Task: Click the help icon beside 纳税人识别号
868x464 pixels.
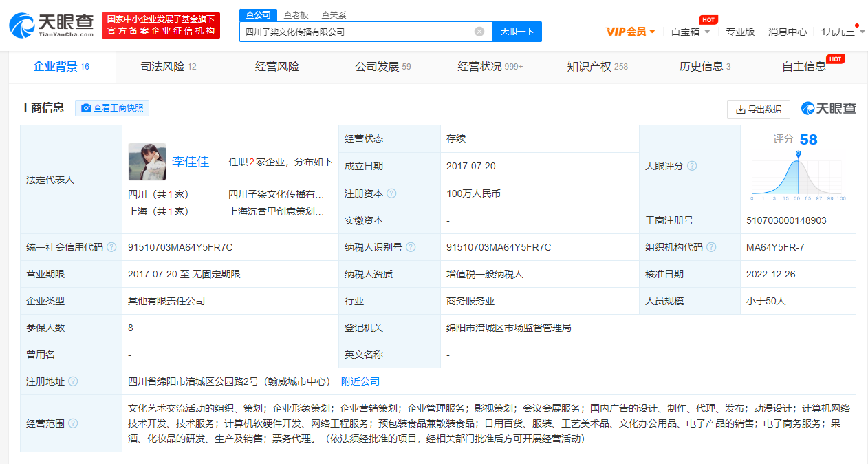Action: (x=411, y=247)
